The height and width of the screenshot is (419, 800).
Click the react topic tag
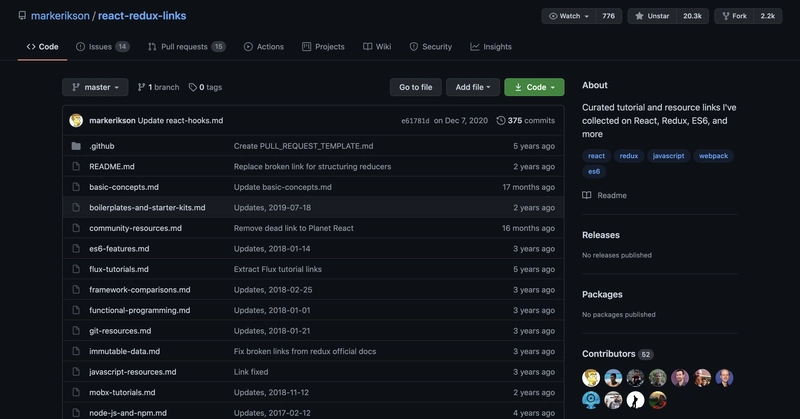596,156
